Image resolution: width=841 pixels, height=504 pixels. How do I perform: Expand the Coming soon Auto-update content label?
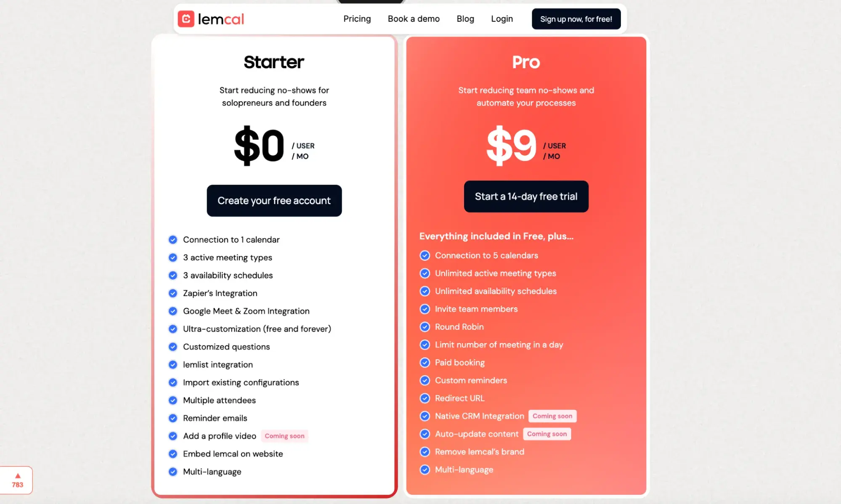tap(547, 434)
